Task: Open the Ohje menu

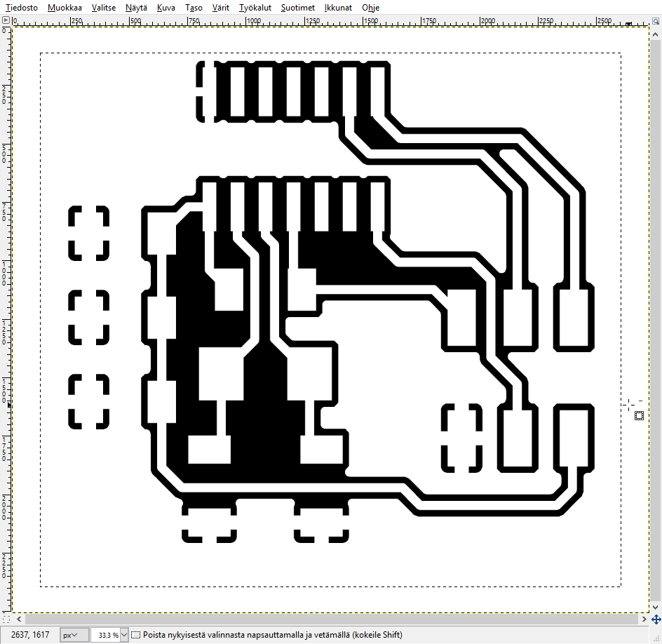Action: 371,8
